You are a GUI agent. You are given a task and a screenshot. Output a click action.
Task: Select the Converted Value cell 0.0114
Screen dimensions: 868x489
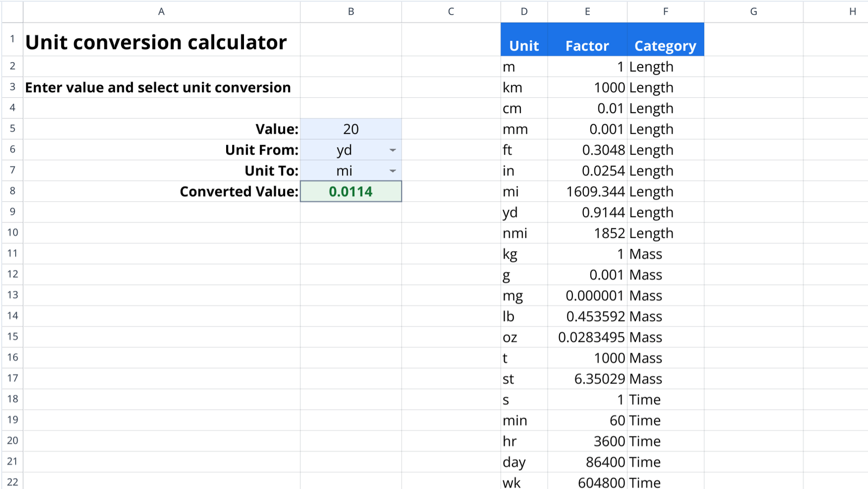351,192
